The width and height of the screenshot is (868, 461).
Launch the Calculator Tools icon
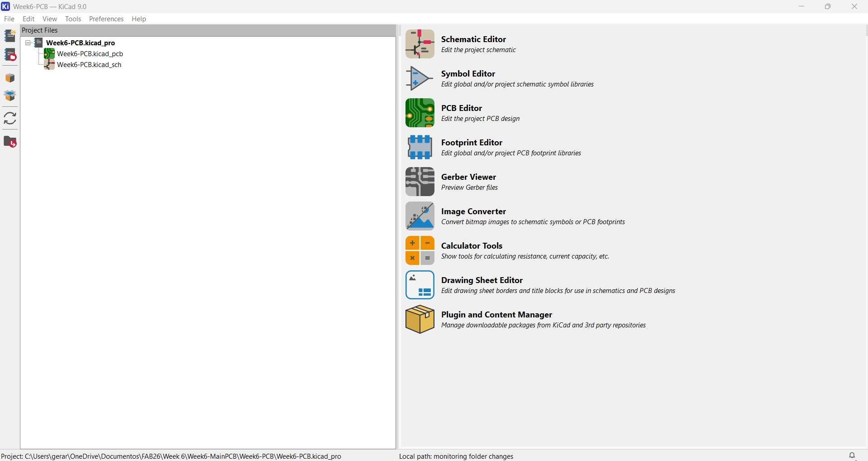[x=420, y=251]
